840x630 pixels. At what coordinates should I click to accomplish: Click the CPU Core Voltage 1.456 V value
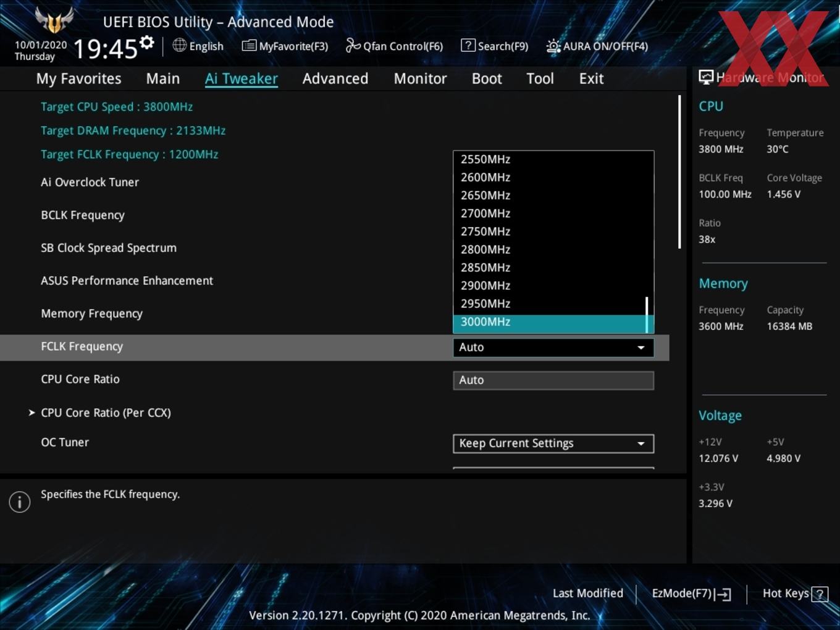(x=784, y=195)
